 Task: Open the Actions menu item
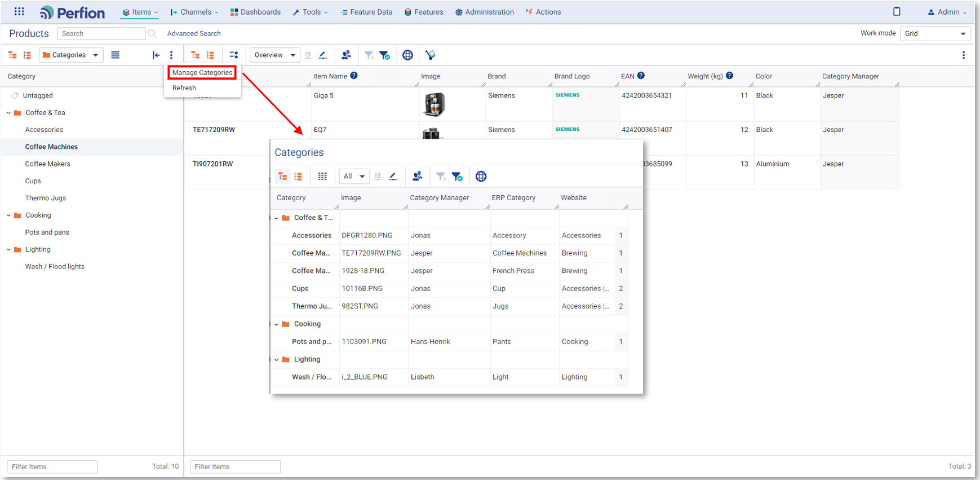(x=543, y=12)
